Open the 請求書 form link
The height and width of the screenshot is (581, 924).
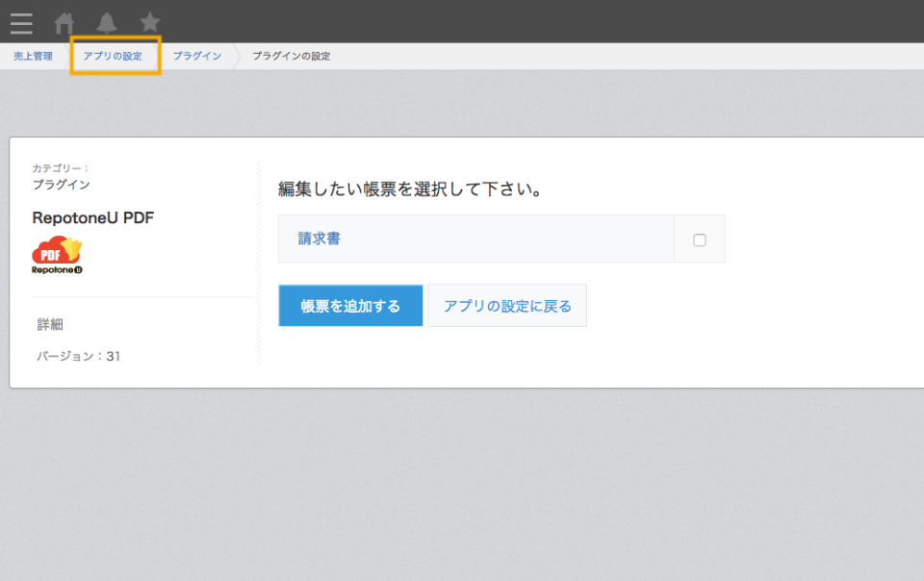click(x=319, y=239)
